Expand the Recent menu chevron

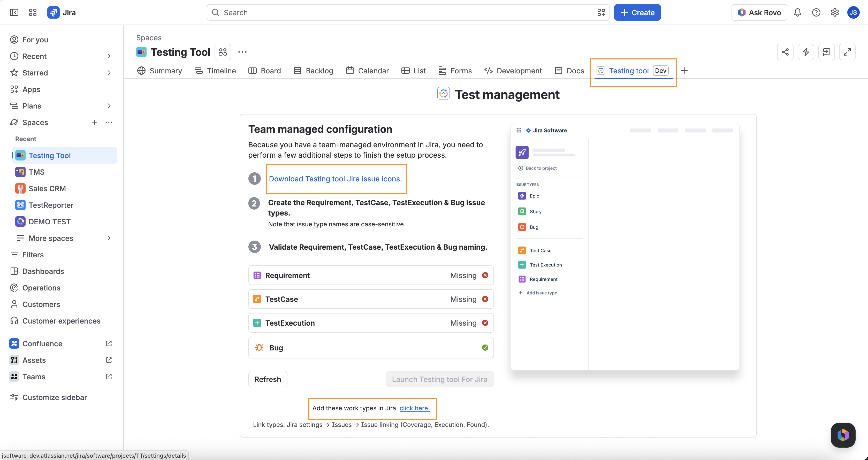[x=109, y=56]
